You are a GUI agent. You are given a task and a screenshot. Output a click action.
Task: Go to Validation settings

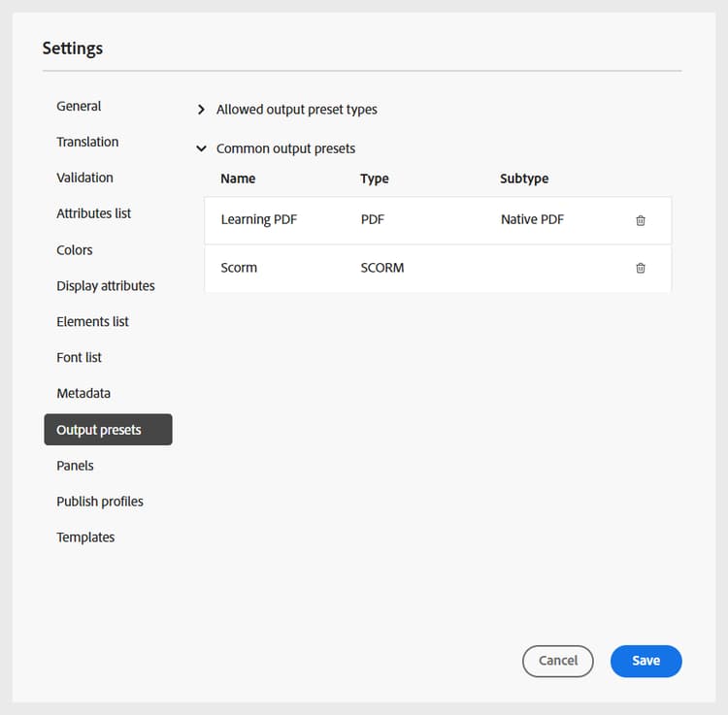point(84,178)
